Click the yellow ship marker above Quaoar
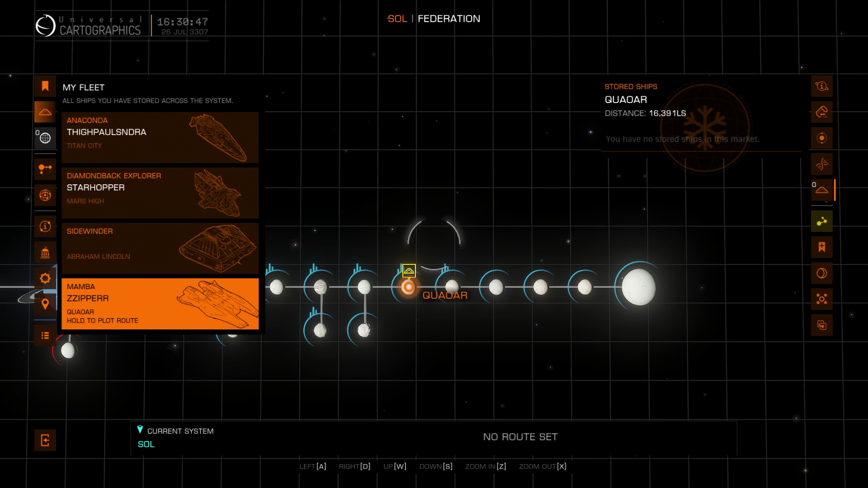 tap(409, 271)
